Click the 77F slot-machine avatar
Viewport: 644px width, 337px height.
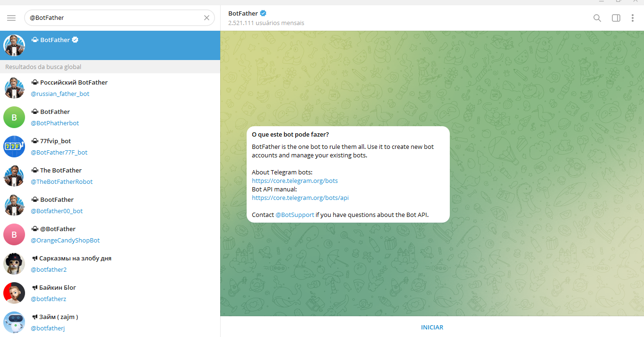coord(14,147)
